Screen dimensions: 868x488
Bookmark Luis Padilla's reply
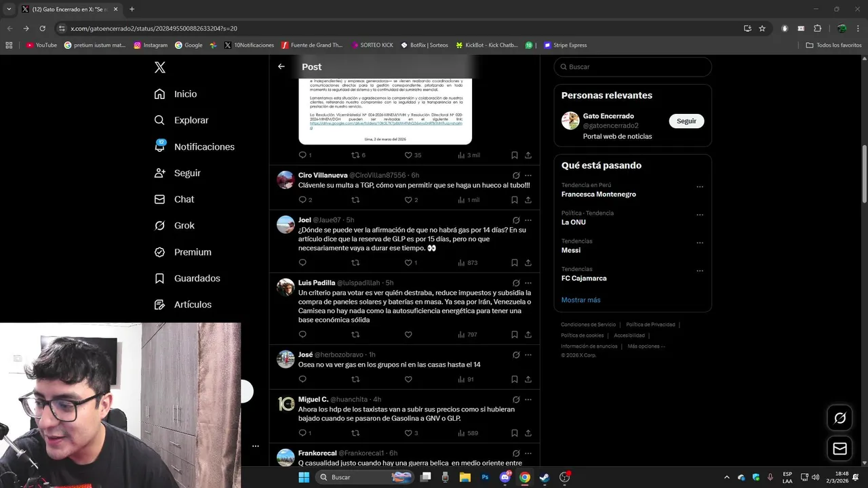(515, 334)
